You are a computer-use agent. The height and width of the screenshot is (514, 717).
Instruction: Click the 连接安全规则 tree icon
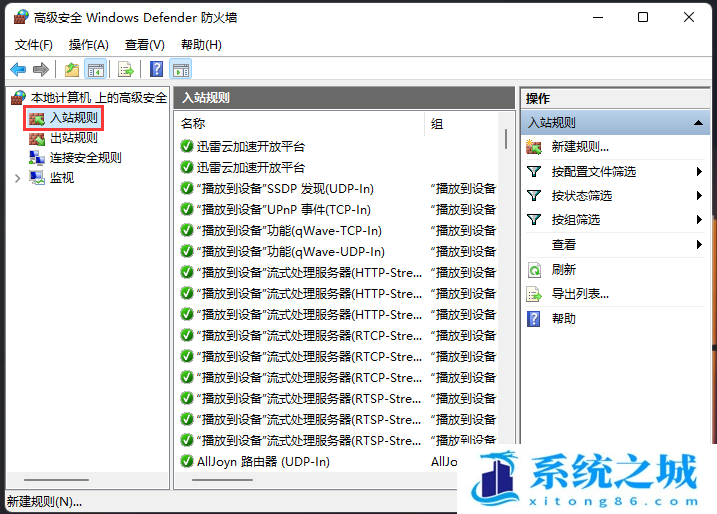tap(37, 158)
